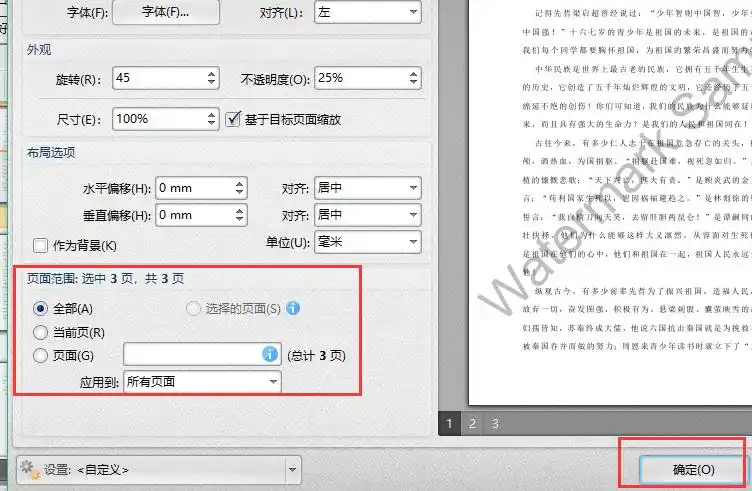Switch preview to page 2 tab
Viewport: 752px width, 491px height.
coord(472,423)
